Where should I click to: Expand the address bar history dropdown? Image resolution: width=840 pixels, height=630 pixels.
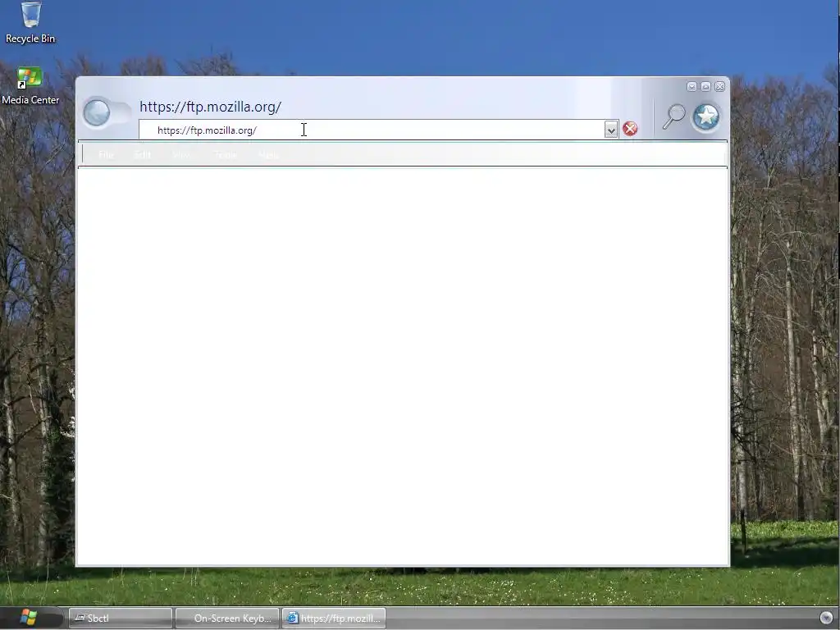(x=610, y=130)
